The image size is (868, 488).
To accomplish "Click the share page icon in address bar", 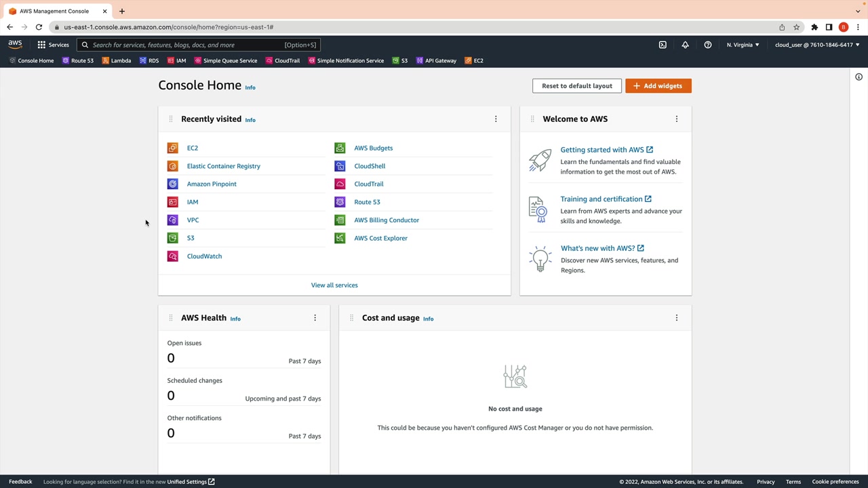I will (782, 27).
